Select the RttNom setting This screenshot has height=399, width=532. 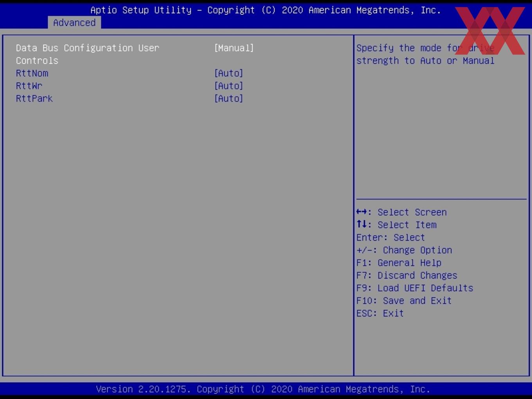[x=32, y=73]
